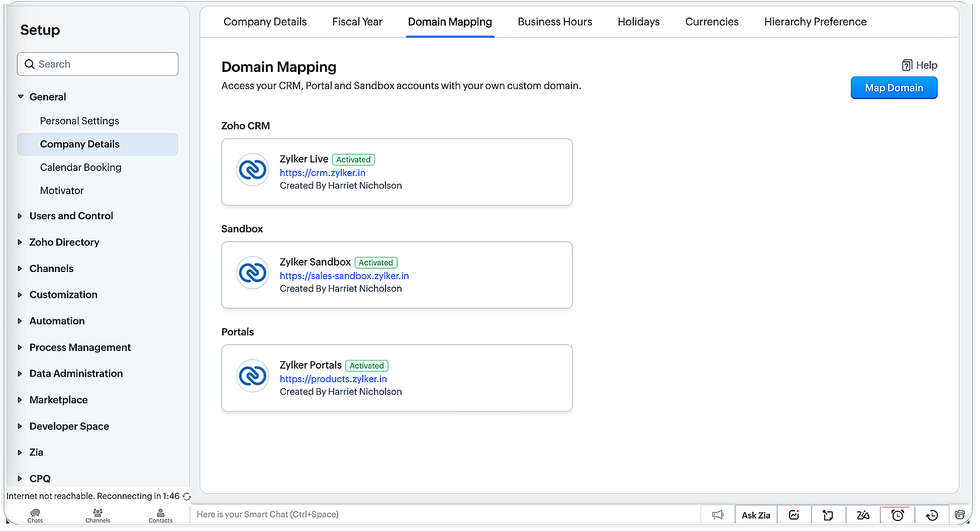Viewport: 980px width, 531px height.
Task: Click the Smart Chat input bar
Action: [x=445, y=514]
